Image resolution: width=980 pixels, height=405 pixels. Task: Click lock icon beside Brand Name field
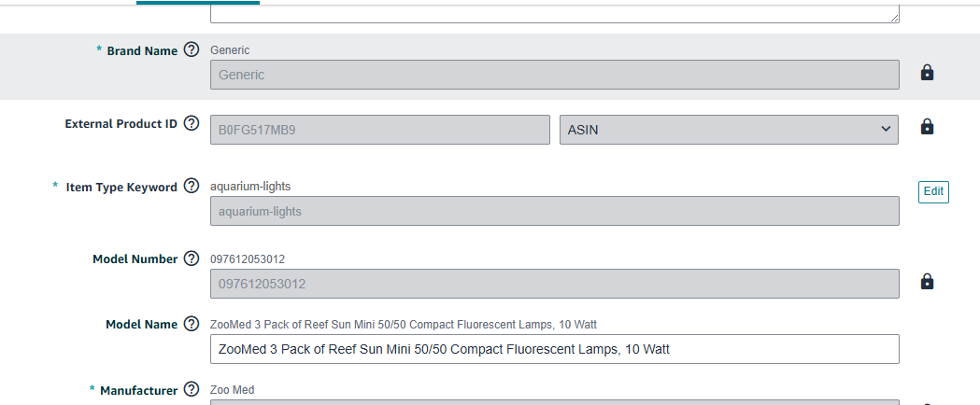pos(927,73)
